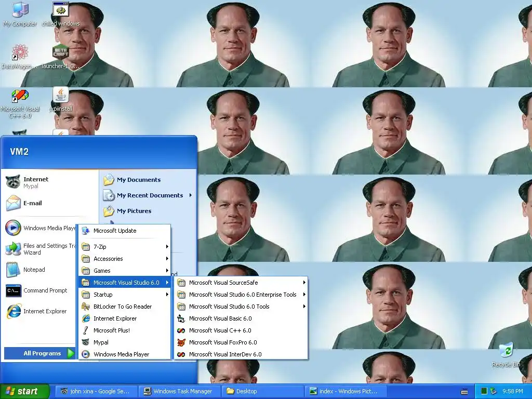Image resolution: width=532 pixels, height=399 pixels.
Task: Click the Notepad icon in Start menu
Action: click(x=13, y=270)
